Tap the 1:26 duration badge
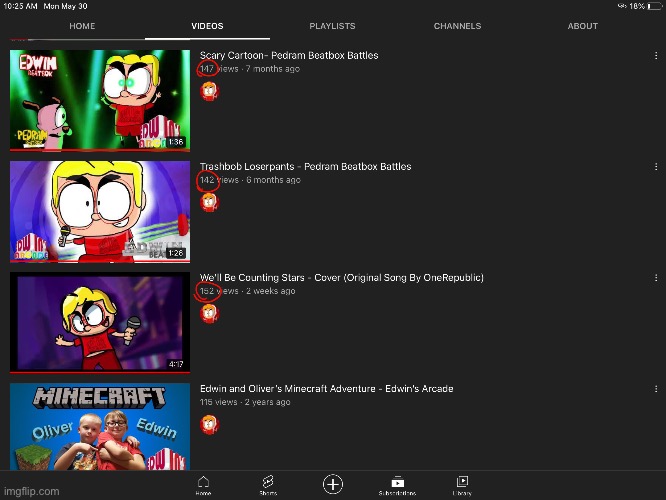 click(x=175, y=253)
